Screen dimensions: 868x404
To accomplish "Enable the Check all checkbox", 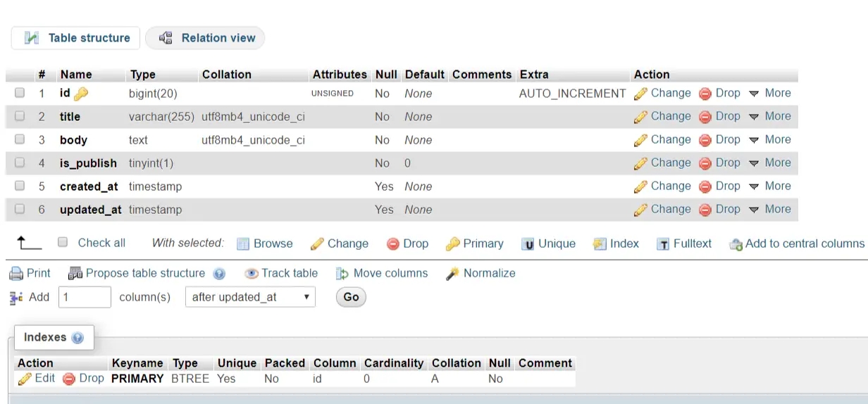I will (63, 242).
